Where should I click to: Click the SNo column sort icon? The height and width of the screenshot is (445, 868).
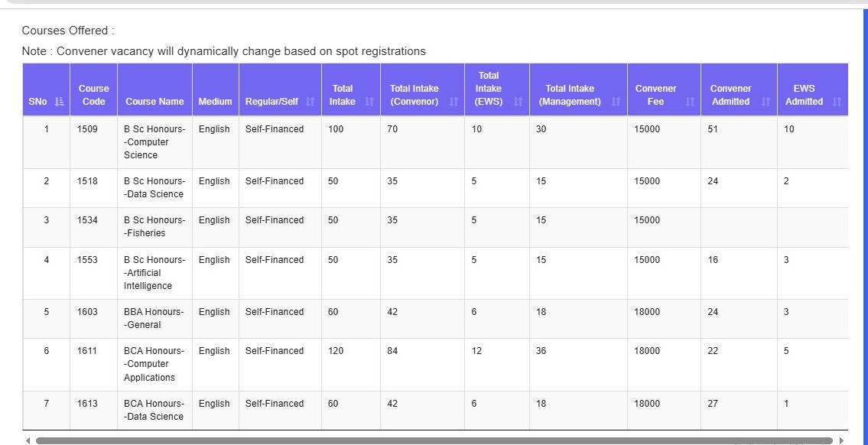click(60, 102)
